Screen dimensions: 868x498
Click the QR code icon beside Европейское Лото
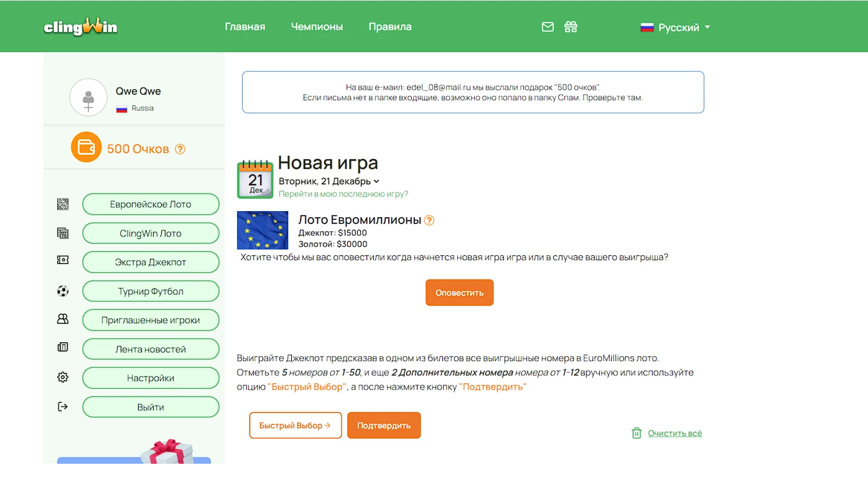coord(63,204)
